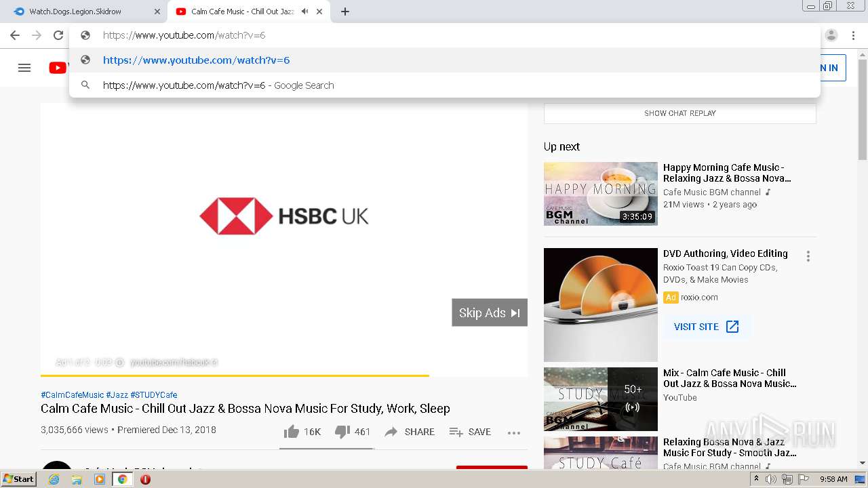Open the Mix - Calm Cafe Music title
868x488 pixels.
(x=730, y=378)
